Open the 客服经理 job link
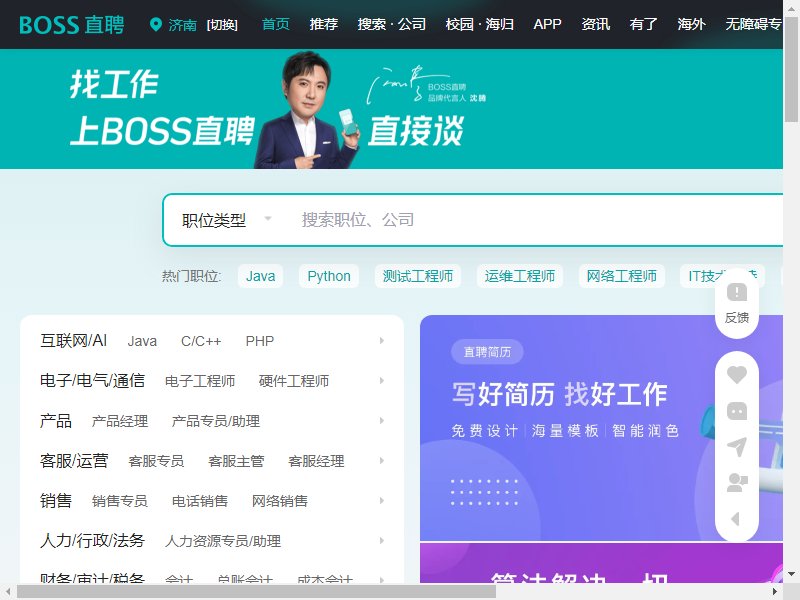This screenshot has width=800, height=600. (316, 461)
